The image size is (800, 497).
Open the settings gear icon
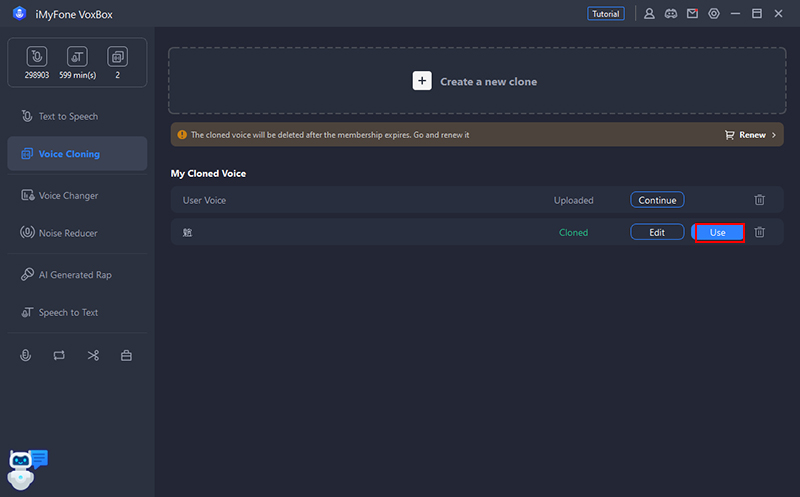click(714, 14)
